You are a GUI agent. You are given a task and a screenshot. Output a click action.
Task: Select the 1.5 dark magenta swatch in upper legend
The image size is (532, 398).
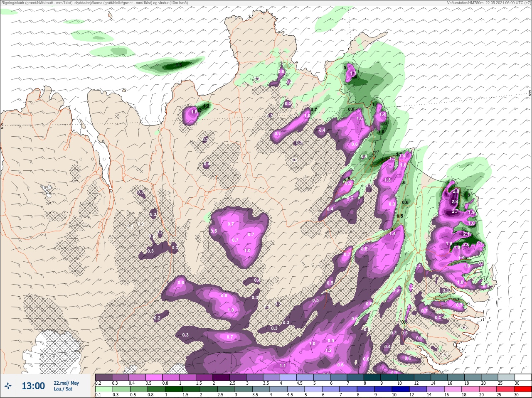pos(204,377)
